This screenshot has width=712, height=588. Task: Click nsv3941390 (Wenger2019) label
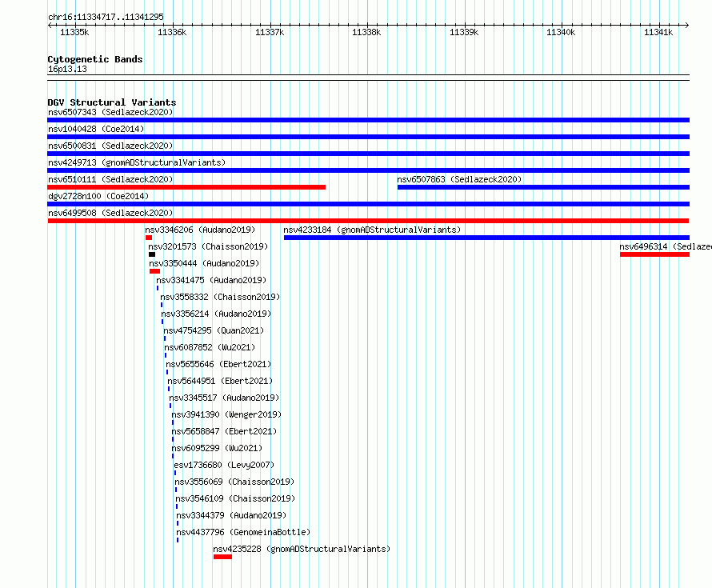coord(226,414)
